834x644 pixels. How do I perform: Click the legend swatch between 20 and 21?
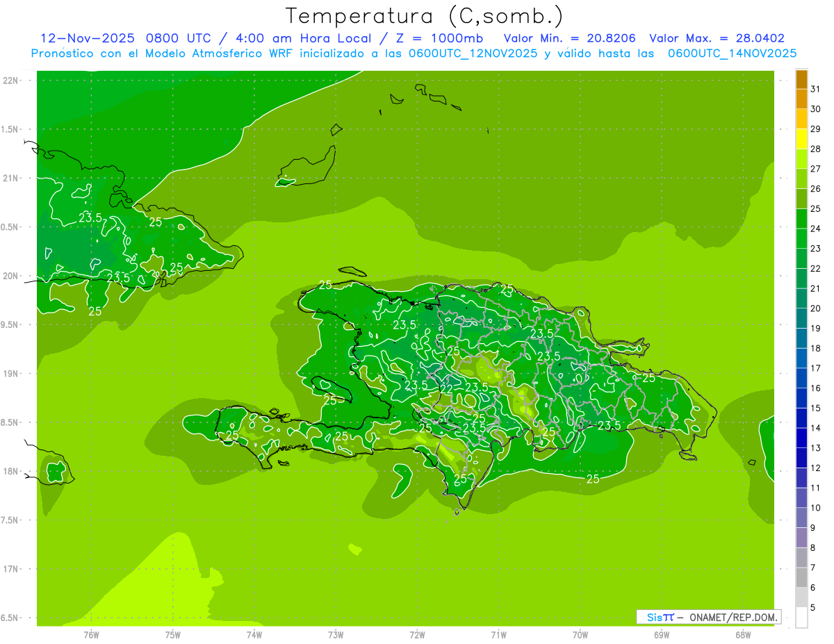point(801,299)
